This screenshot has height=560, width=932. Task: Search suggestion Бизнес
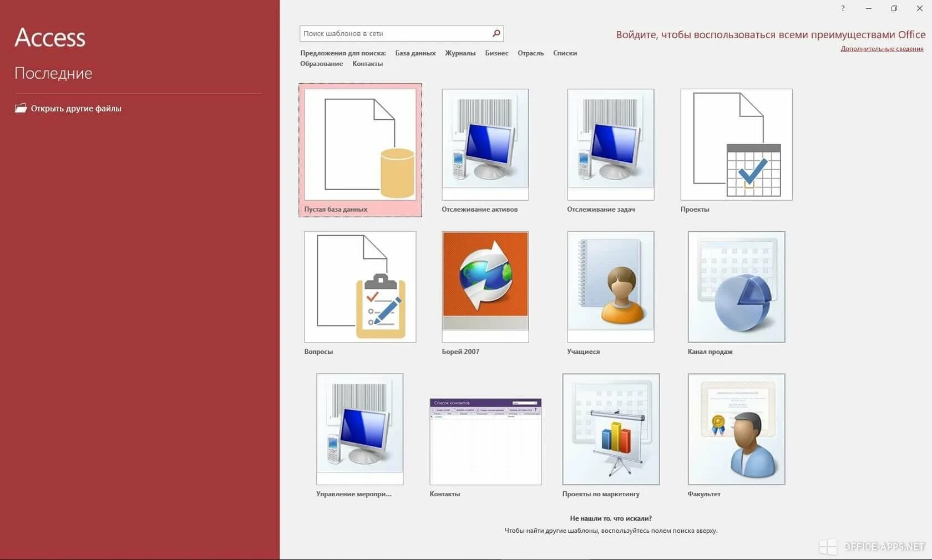(497, 53)
